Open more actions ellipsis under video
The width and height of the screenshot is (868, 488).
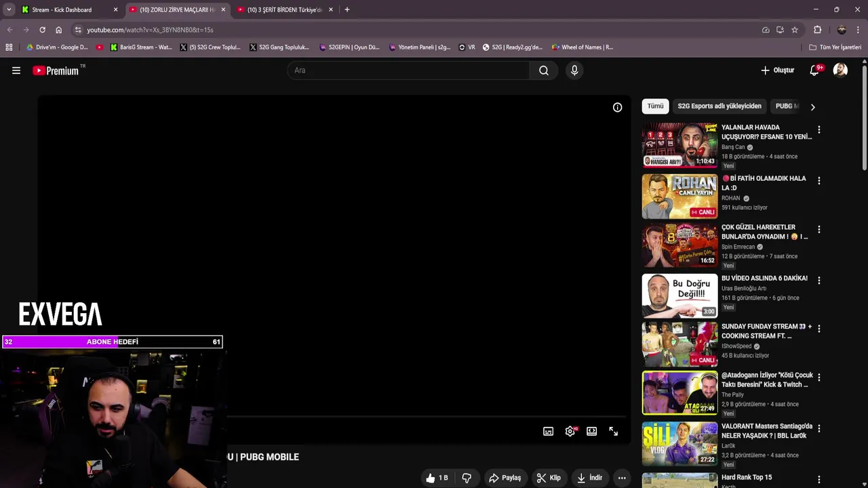pos(622,478)
